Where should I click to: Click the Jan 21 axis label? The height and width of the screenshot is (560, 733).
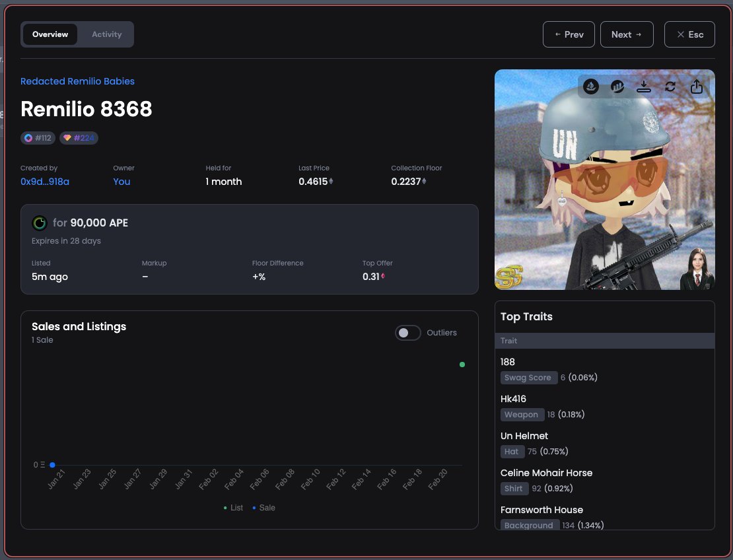(x=56, y=479)
